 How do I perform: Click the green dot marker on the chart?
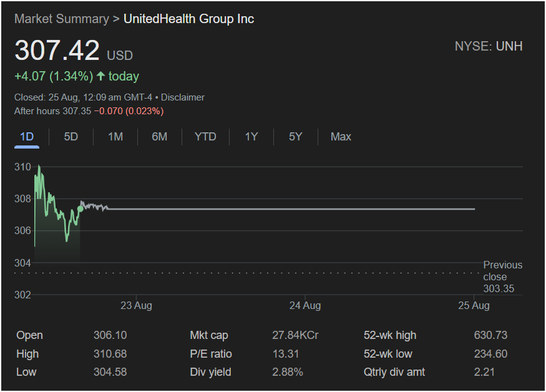(x=80, y=208)
